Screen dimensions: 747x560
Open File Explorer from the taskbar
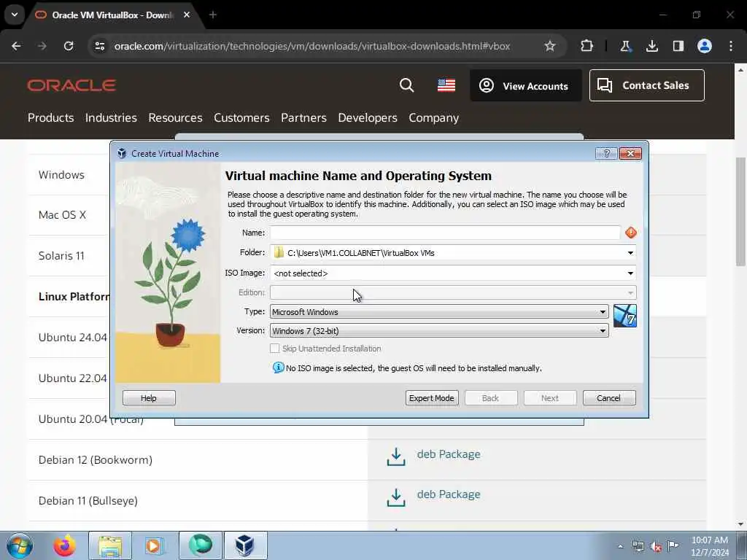110,545
